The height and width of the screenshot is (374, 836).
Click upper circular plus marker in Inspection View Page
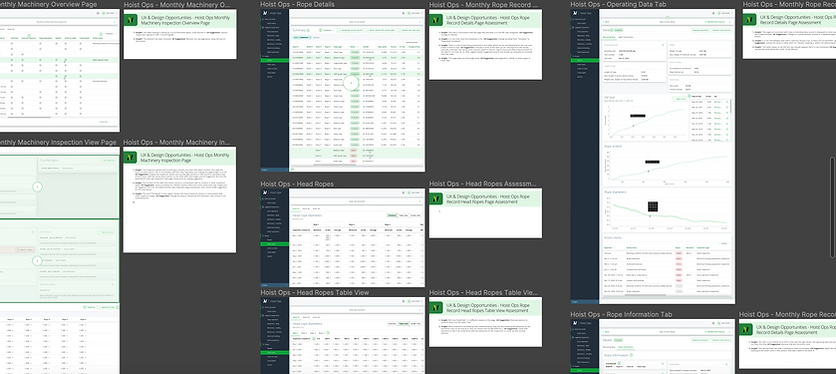(37, 187)
